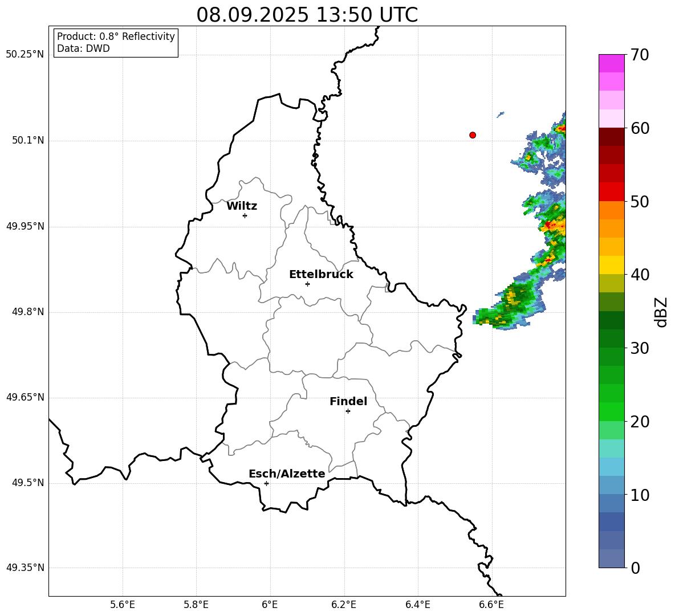The height and width of the screenshot is (616, 675).
Task: Click the Findel station cross marker
Action: click(348, 411)
